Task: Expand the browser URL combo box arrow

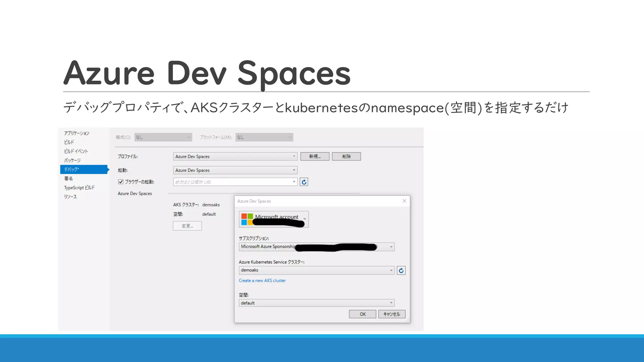Action: [294, 182]
